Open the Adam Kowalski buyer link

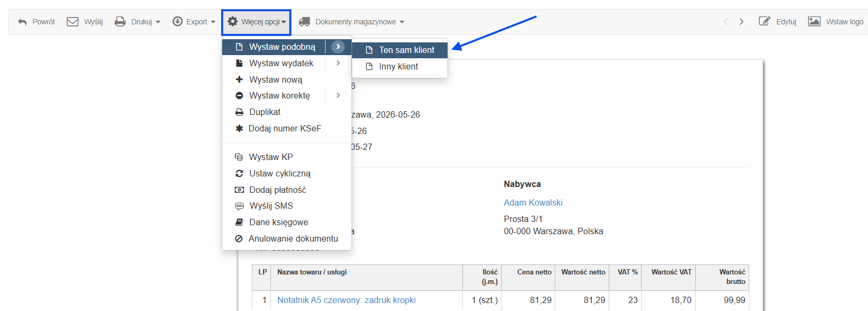click(x=533, y=202)
